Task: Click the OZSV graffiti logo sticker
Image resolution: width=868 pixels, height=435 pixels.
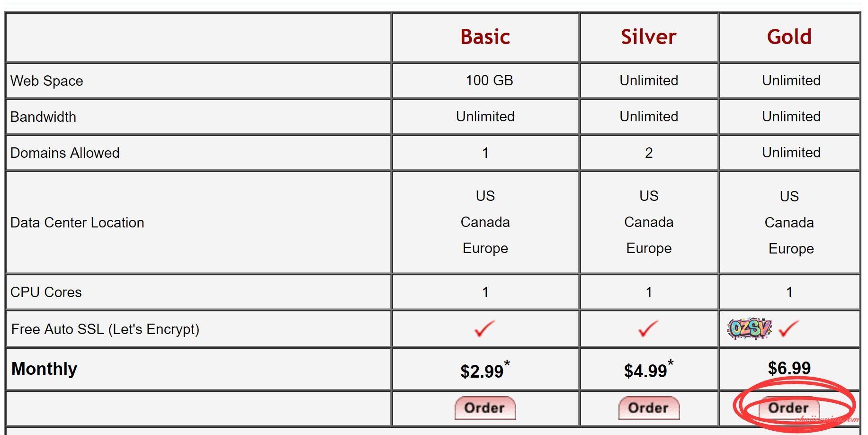Action: (x=749, y=328)
